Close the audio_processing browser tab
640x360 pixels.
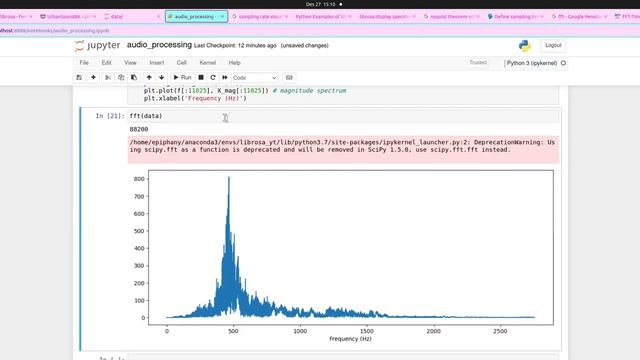222,17
